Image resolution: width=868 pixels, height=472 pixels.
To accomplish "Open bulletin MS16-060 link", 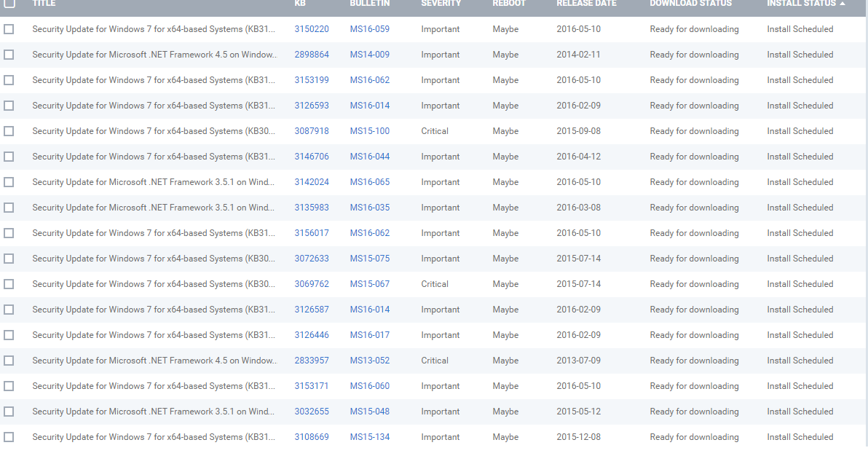I will click(x=370, y=386).
